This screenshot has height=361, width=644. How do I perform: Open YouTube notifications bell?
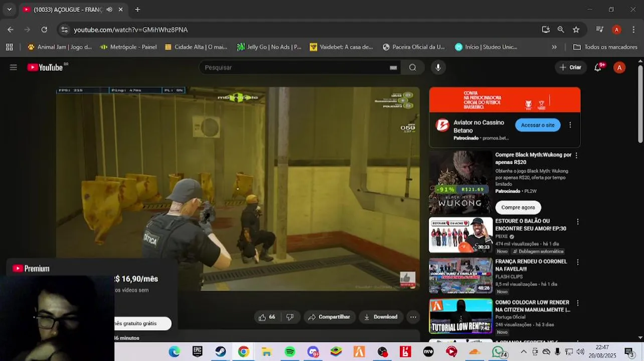[598, 67]
